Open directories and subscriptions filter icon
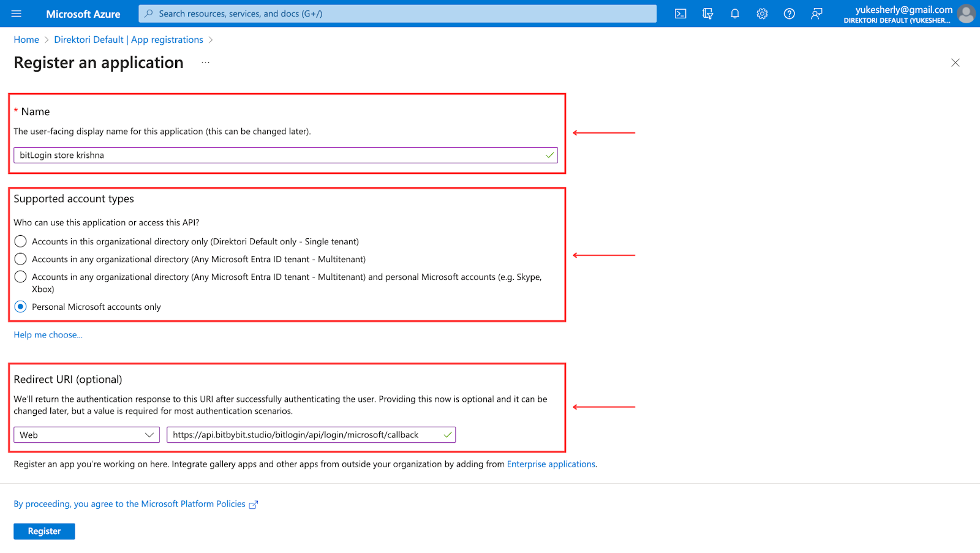This screenshot has width=980, height=553. tap(707, 13)
